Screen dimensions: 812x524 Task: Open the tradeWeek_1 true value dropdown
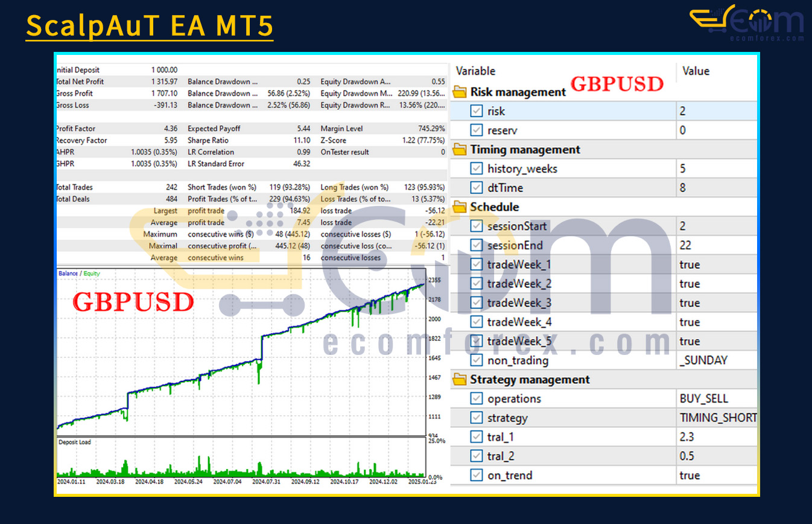click(717, 264)
